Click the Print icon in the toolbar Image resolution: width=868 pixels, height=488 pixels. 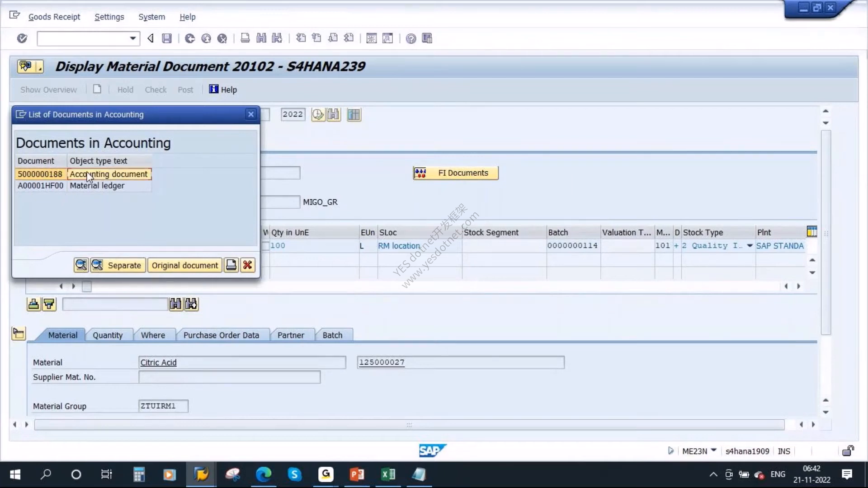click(x=245, y=38)
